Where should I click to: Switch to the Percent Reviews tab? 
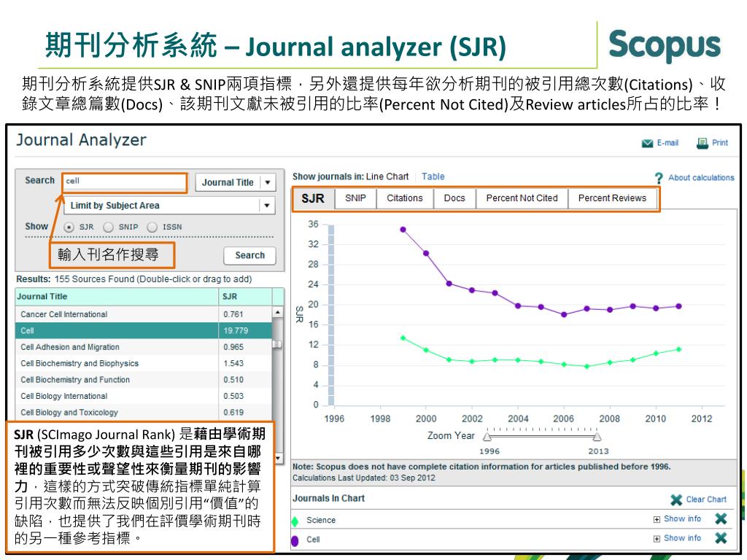(x=613, y=198)
